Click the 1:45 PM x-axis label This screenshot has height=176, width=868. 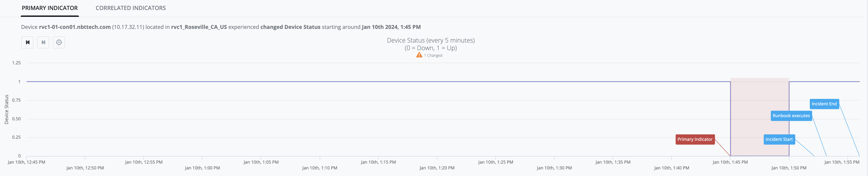coord(730,162)
